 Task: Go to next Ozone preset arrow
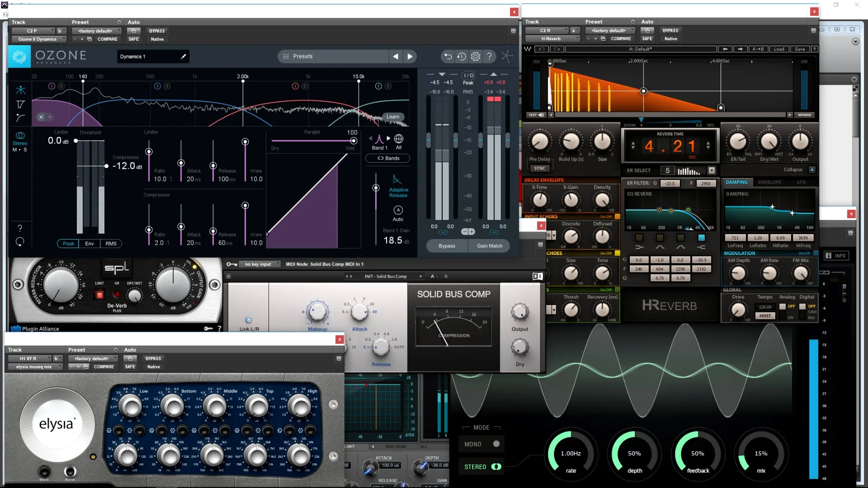[x=410, y=57]
